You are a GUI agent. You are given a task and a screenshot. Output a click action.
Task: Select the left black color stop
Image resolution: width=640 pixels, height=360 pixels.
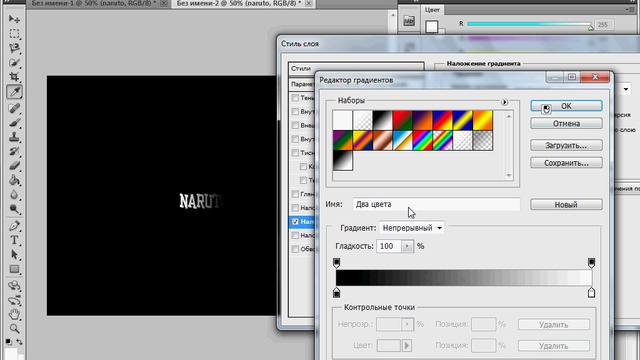336,292
